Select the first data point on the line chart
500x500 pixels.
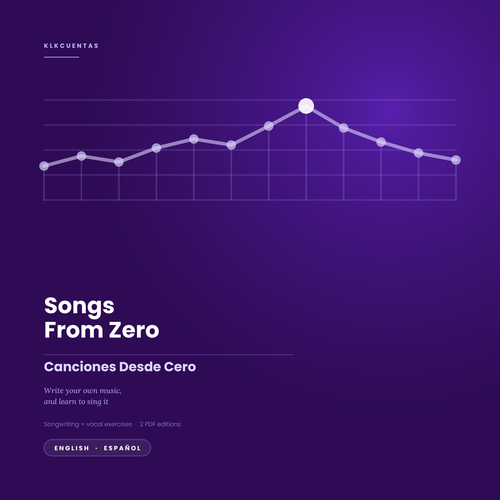point(44,166)
